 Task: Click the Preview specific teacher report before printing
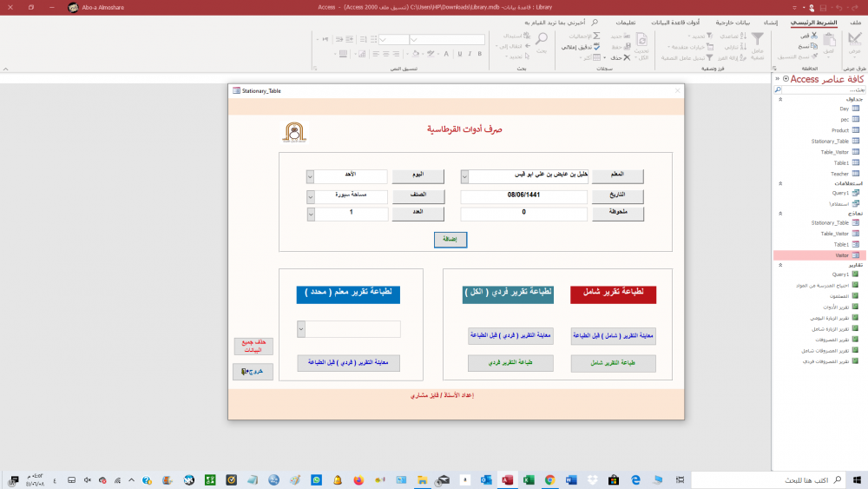coord(348,363)
